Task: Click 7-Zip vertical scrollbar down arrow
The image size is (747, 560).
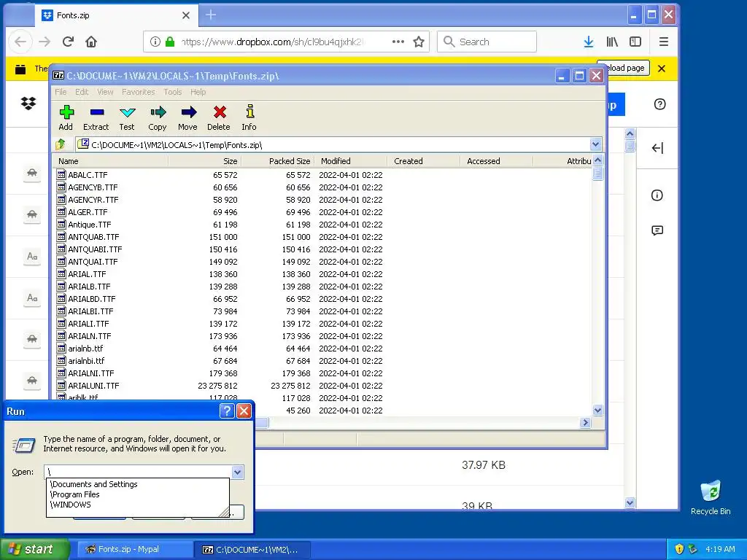Action: coord(598,410)
